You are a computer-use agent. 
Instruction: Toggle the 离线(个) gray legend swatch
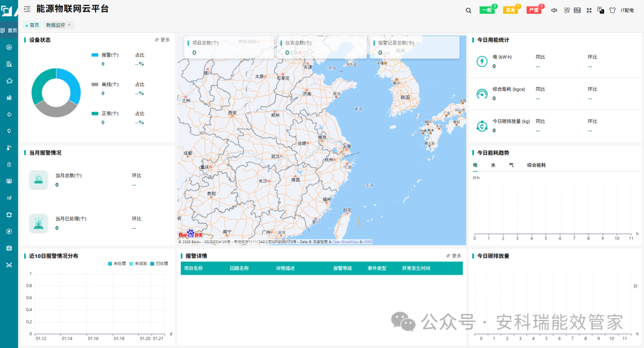click(95, 84)
